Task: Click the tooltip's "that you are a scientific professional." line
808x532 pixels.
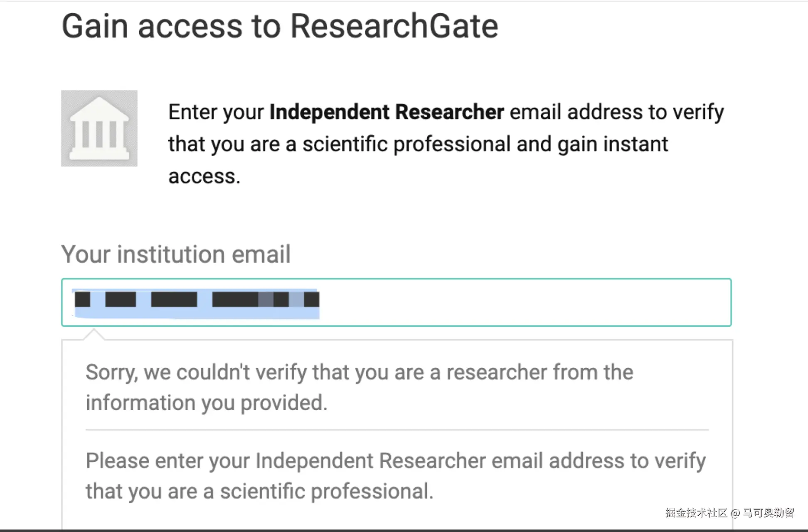Action: tap(259, 491)
